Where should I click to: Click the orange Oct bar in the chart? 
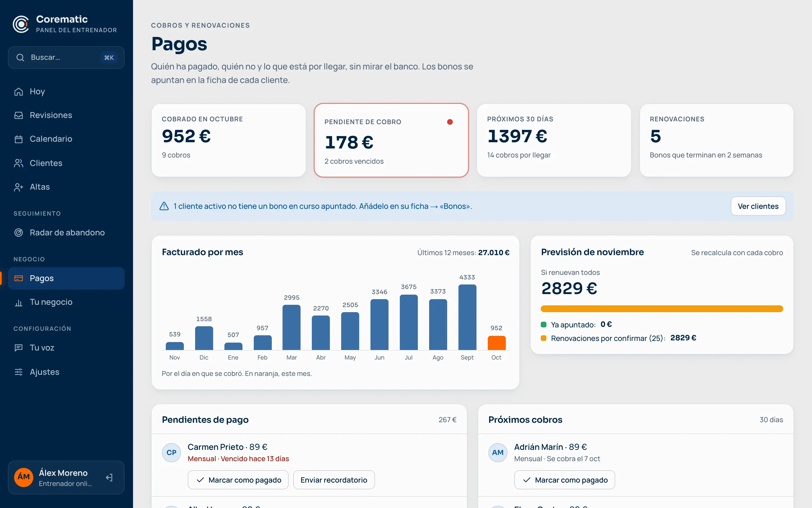[496, 343]
